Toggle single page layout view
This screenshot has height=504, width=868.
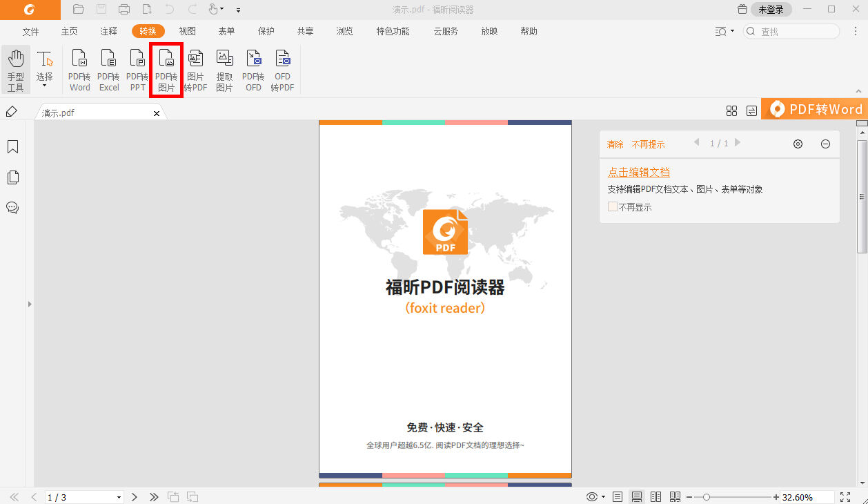(x=617, y=496)
